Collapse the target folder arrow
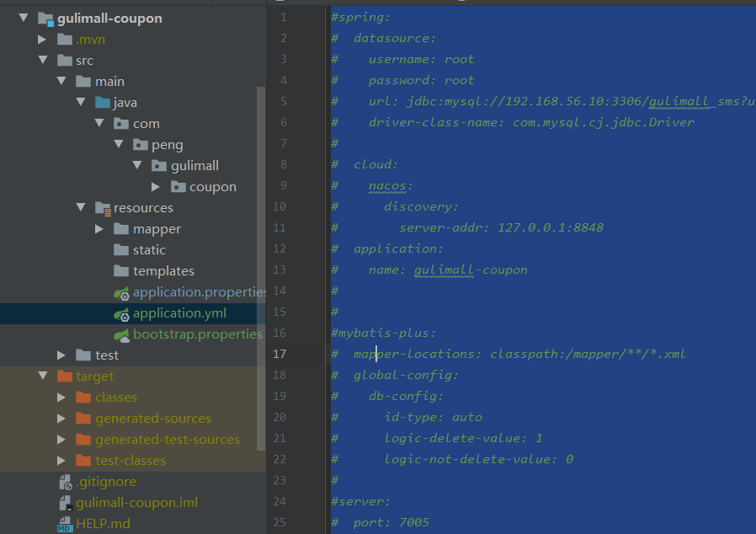This screenshot has width=756, height=534. (x=43, y=376)
